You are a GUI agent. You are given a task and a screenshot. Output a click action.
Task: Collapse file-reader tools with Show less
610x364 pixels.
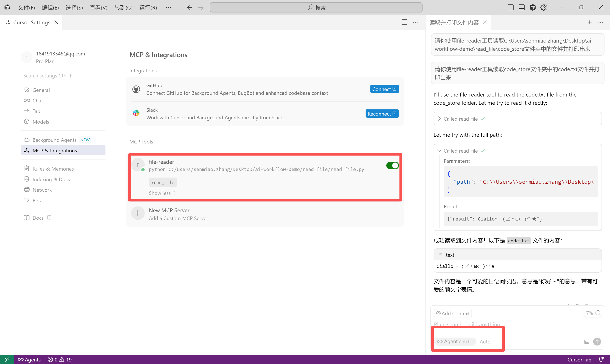[162, 193]
